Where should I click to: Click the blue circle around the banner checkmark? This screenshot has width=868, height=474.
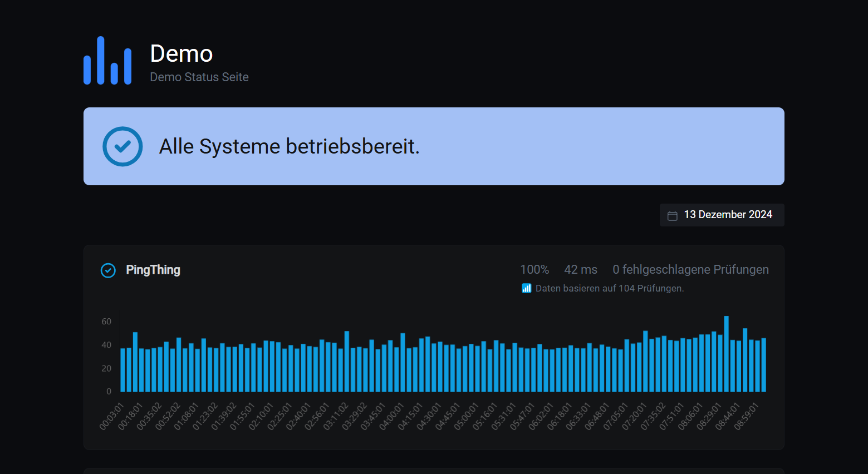point(122,146)
